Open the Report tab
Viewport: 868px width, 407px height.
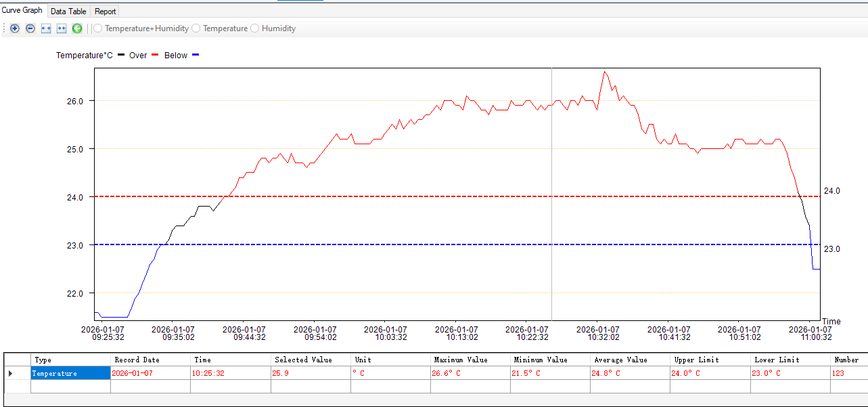(x=105, y=12)
